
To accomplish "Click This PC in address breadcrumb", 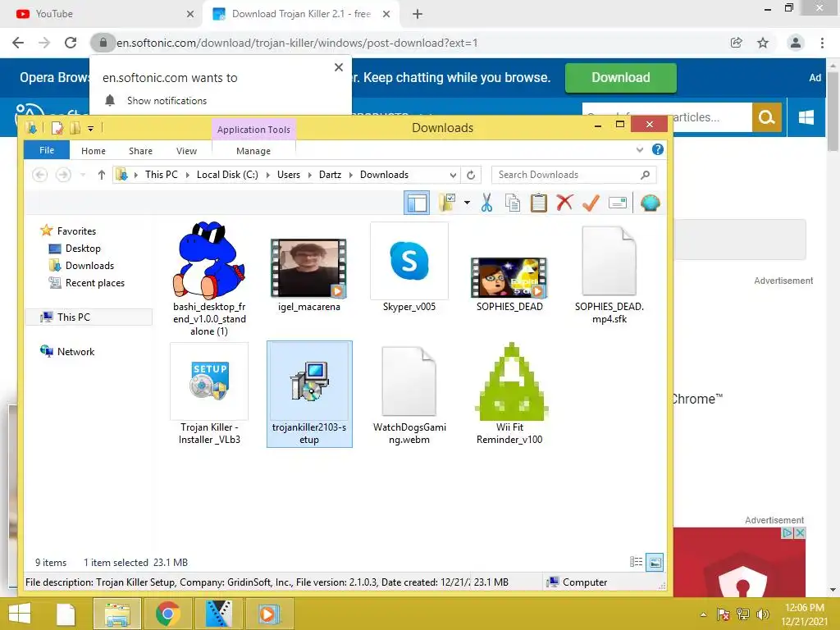I will 162,175.
